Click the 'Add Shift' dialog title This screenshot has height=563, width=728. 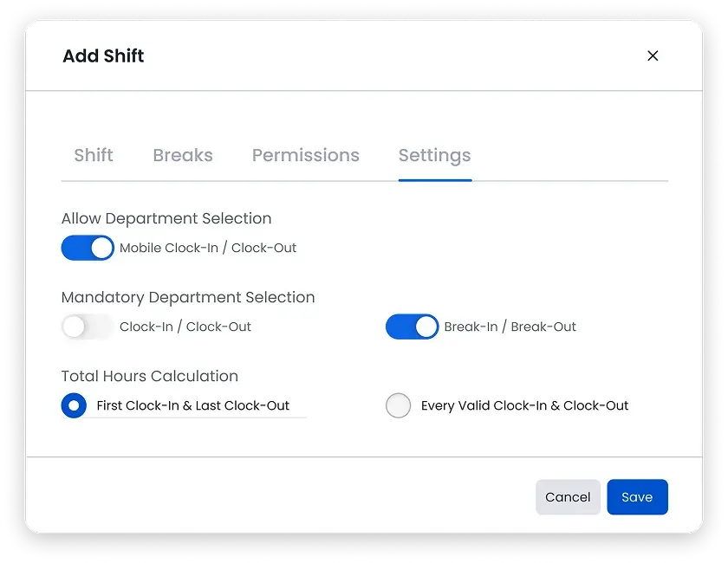(103, 55)
